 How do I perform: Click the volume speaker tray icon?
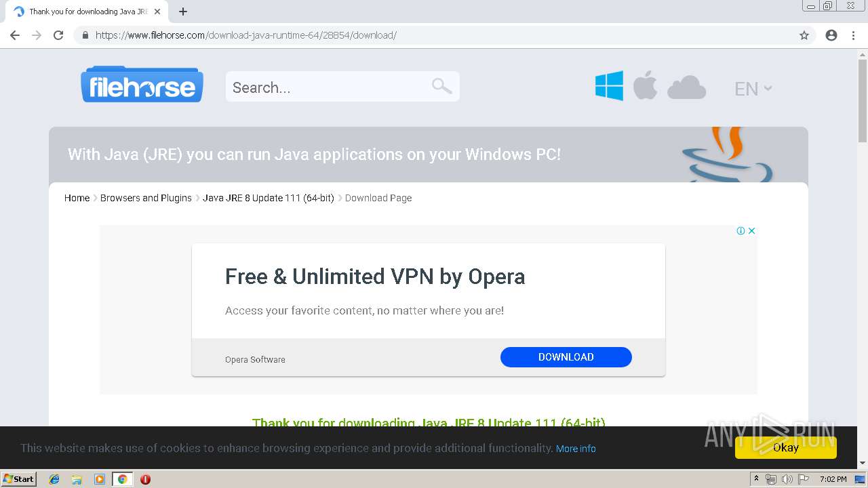pos(787,479)
